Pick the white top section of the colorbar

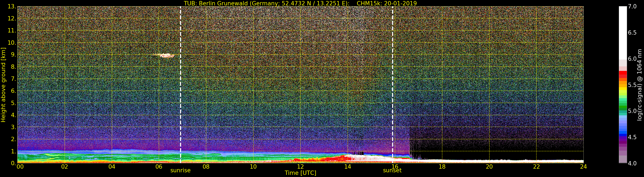(623, 33)
